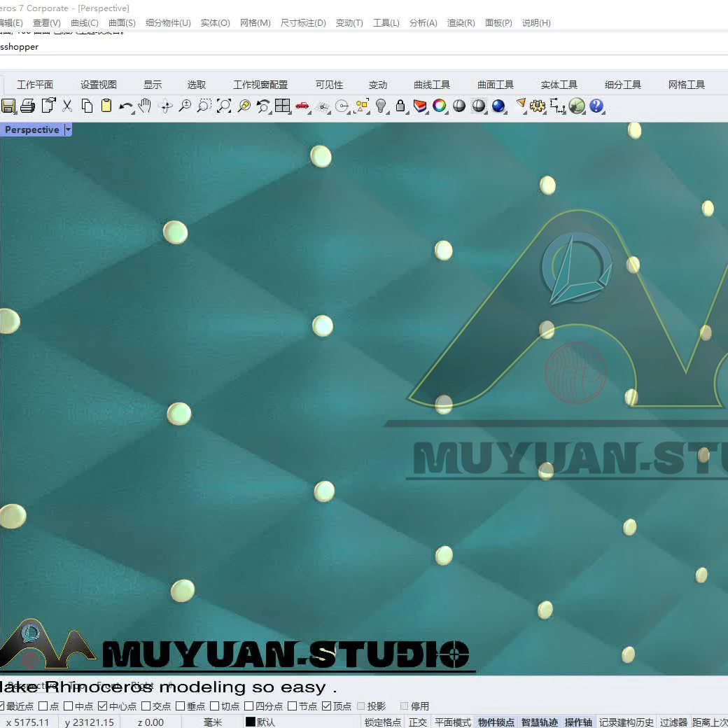Switch to the 曲线工具 toolbar tab

432,85
